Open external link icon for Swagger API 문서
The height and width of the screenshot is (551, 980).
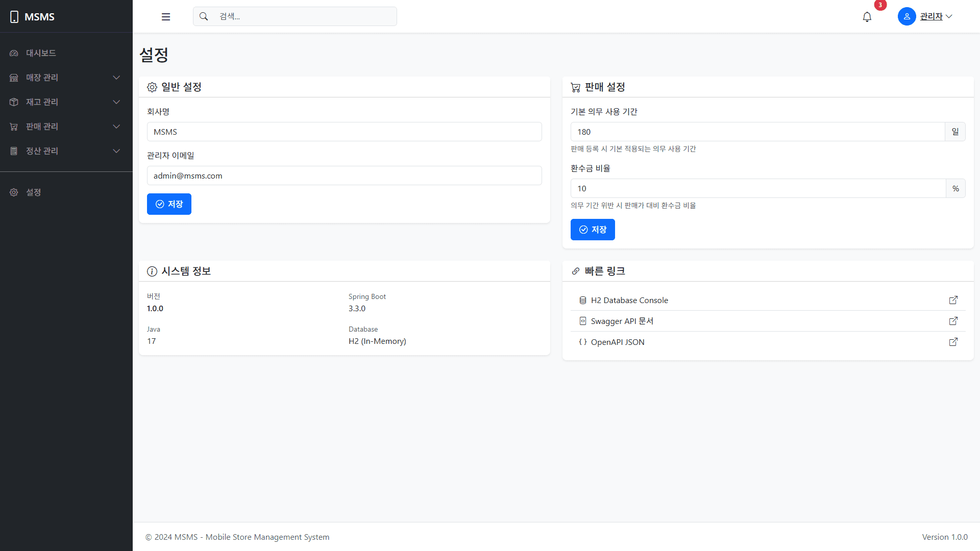(953, 321)
